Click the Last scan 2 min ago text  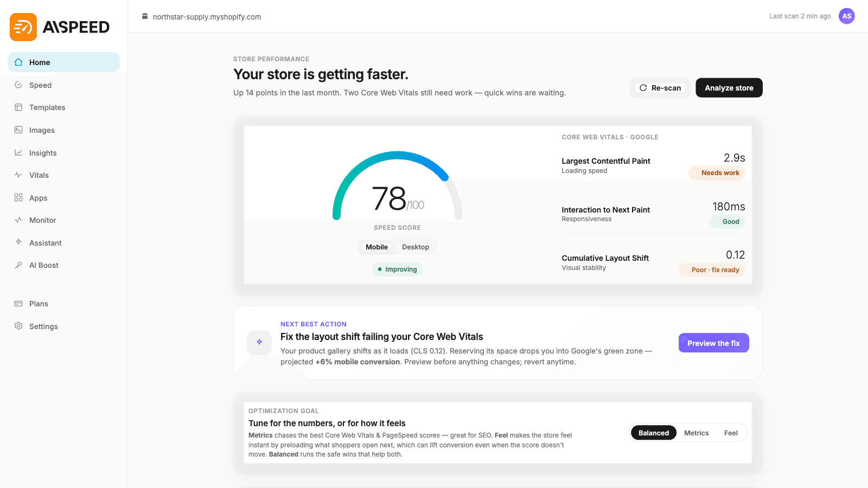click(800, 16)
